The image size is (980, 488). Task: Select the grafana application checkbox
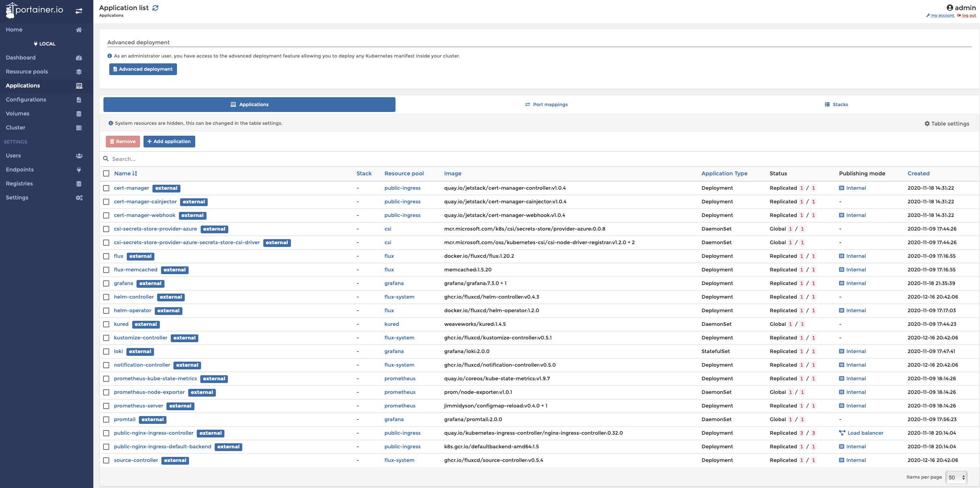coord(106,283)
